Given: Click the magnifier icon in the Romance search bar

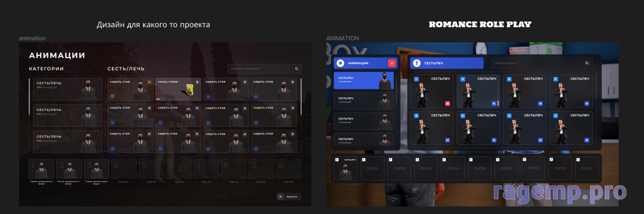Looking at the screenshot, I should coord(587,63).
